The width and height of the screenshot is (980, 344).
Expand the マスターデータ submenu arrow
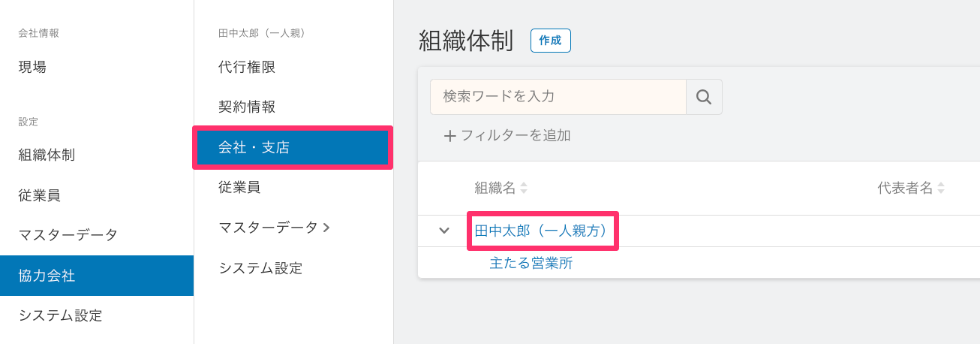click(326, 227)
